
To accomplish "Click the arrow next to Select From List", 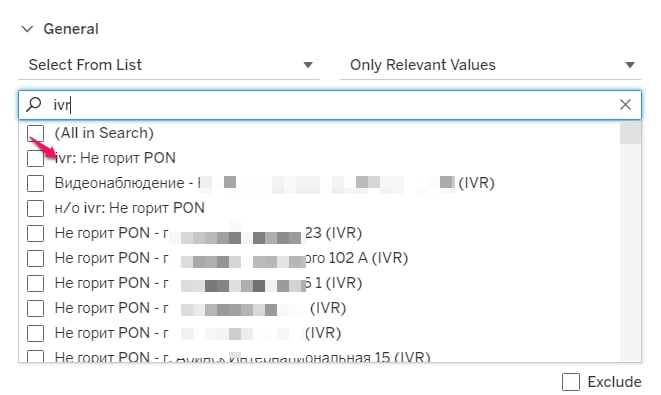I will pos(308,65).
